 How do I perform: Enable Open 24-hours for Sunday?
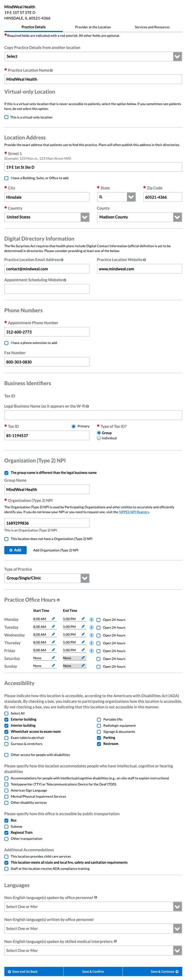pyautogui.click(x=99, y=667)
